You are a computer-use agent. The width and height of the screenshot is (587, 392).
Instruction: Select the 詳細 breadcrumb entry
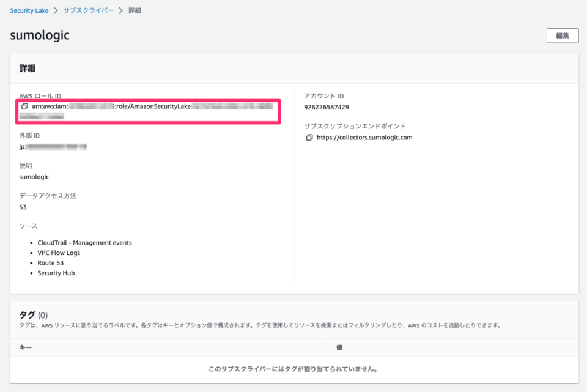(x=133, y=10)
